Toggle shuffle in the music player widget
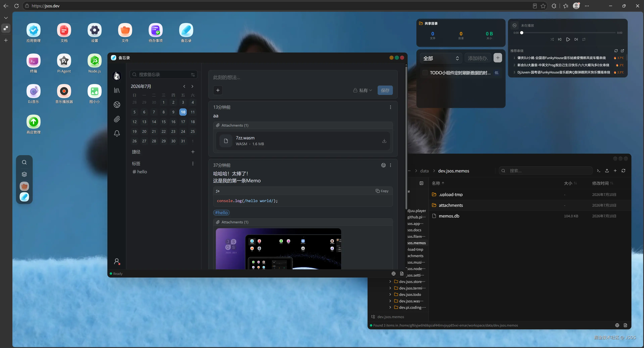The image size is (644, 348). [552, 40]
